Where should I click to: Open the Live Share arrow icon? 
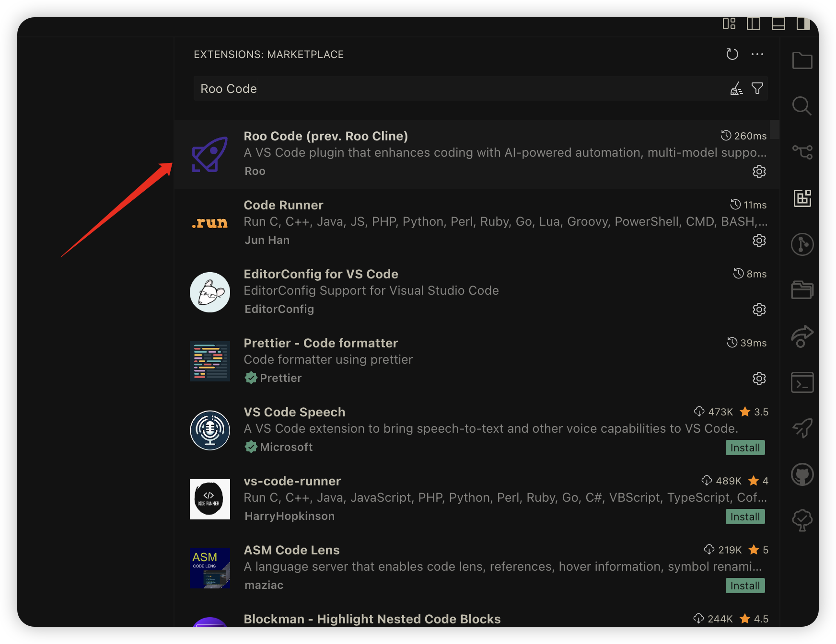click(802, 336)
